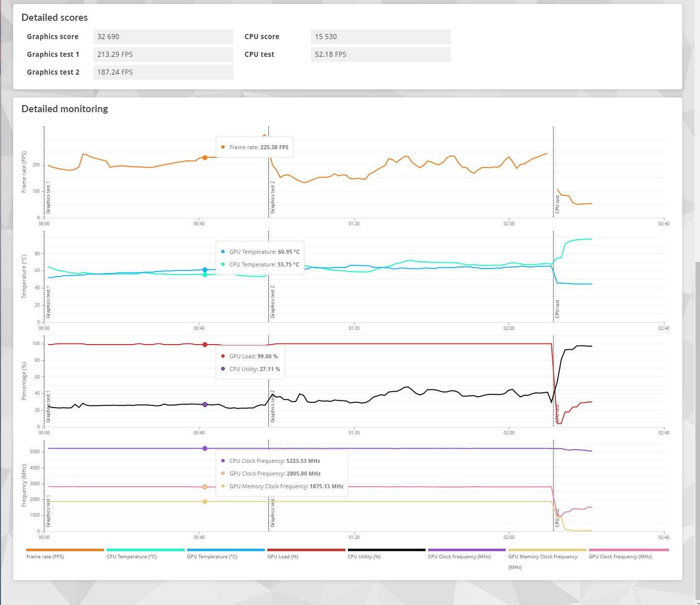Toggle the GPU Load (%) legend entry
The image size is (700, 605).
pos(283,557)
